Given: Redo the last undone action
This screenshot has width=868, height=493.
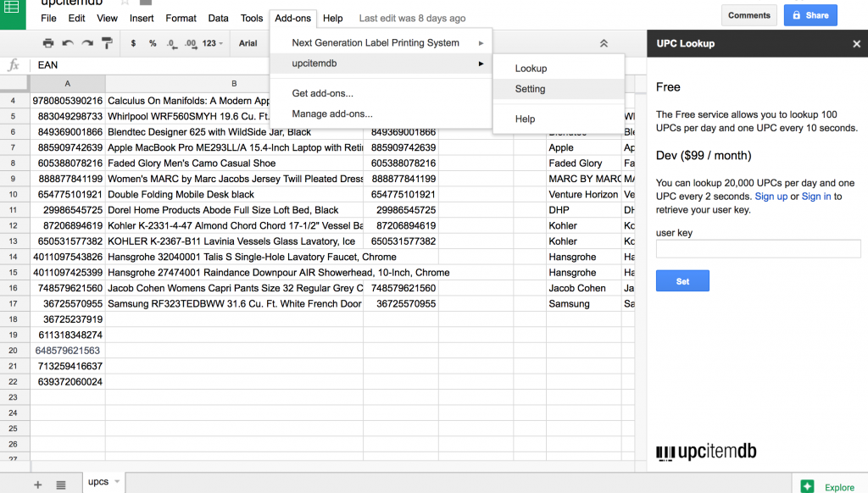Looking at the screenshot, I should [x=87, y=43].
